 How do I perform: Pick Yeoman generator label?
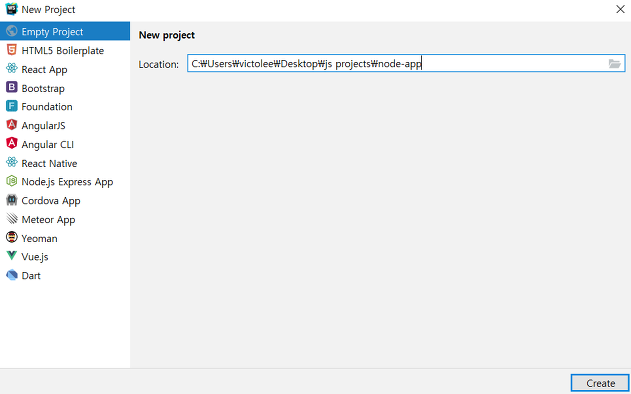point(39,238)
